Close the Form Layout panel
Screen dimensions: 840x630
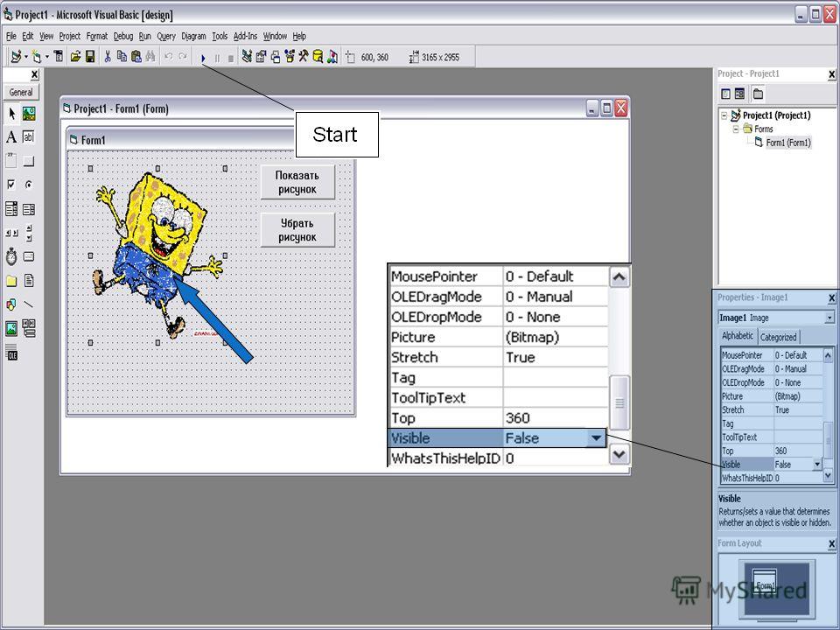[x=831, y=543]
